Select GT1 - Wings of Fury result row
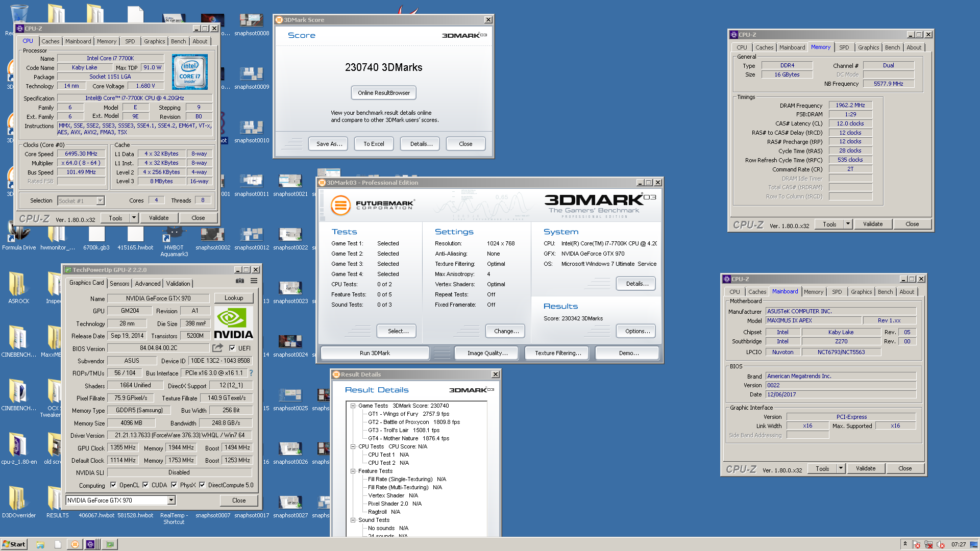Image resolution: width=980 pixels, height=551 pixels. (x=408, y=414)
